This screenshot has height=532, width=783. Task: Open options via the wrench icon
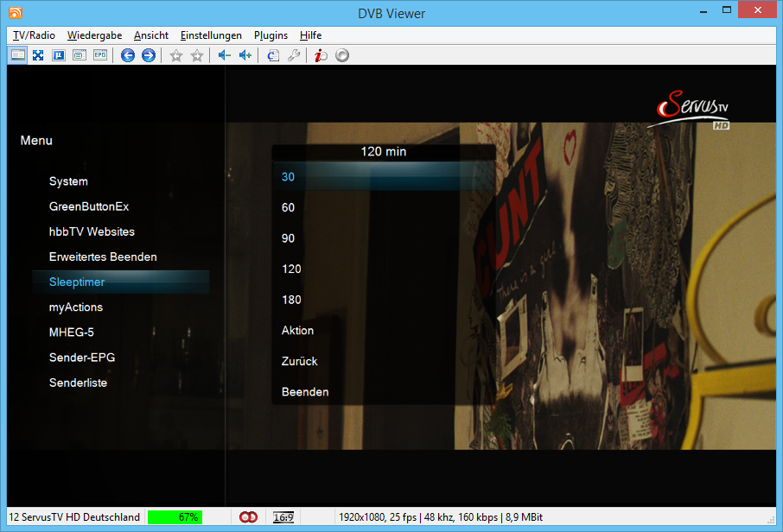[x=294, y=55]
